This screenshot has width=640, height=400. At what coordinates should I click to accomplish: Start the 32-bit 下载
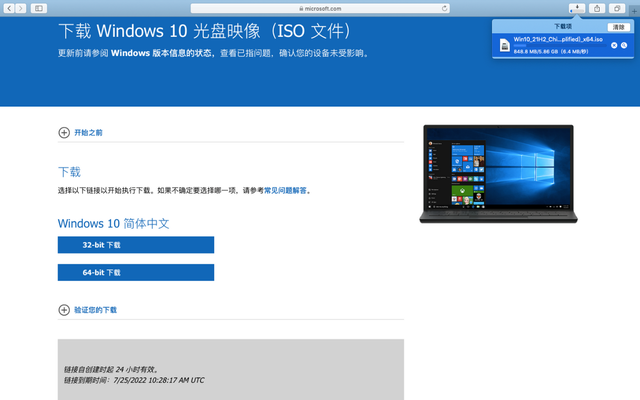pos(136,245)
